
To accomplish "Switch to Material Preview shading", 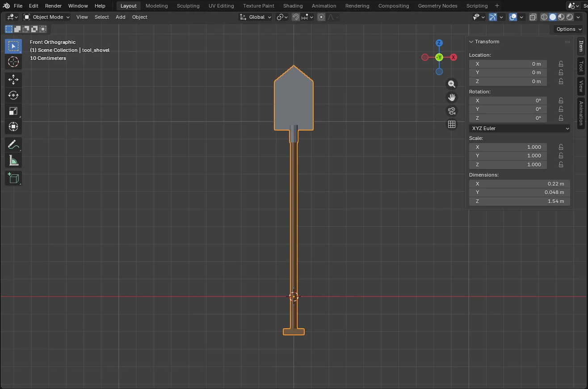I will [x=561, y=17].
